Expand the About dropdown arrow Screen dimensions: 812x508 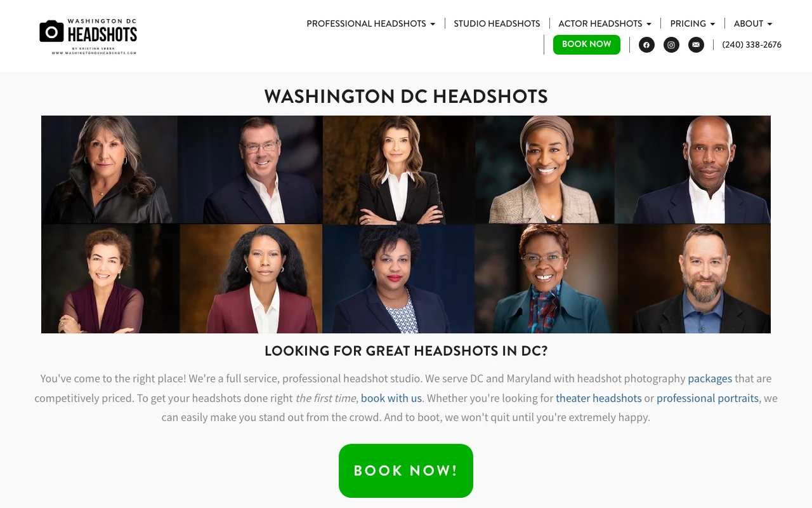point(769,24)
